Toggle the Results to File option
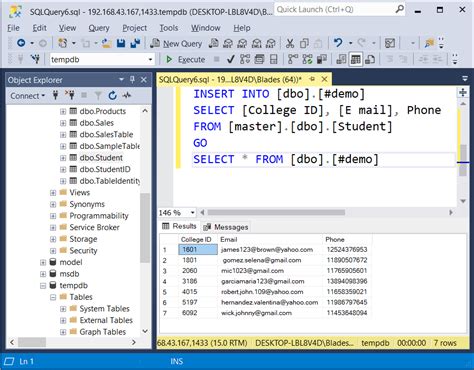 point(370,59)
